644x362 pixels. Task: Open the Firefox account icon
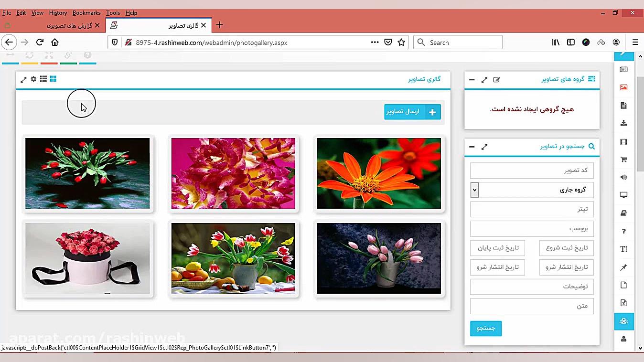pyautogui.click(x=616, y=43)
